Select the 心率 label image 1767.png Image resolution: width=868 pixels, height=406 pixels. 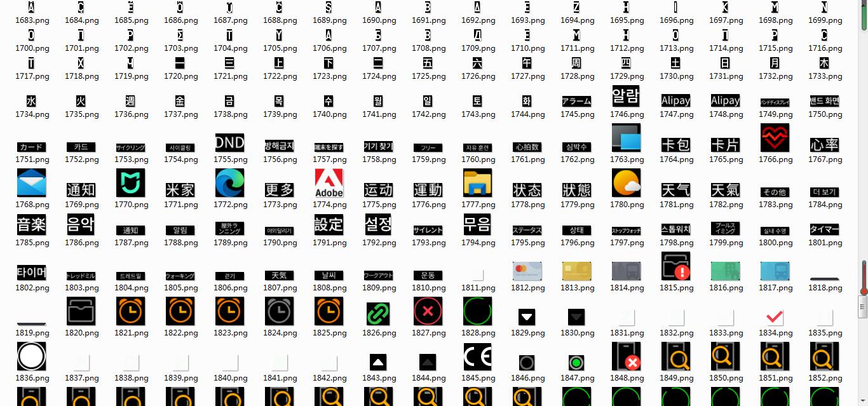(x=824, y=145)
